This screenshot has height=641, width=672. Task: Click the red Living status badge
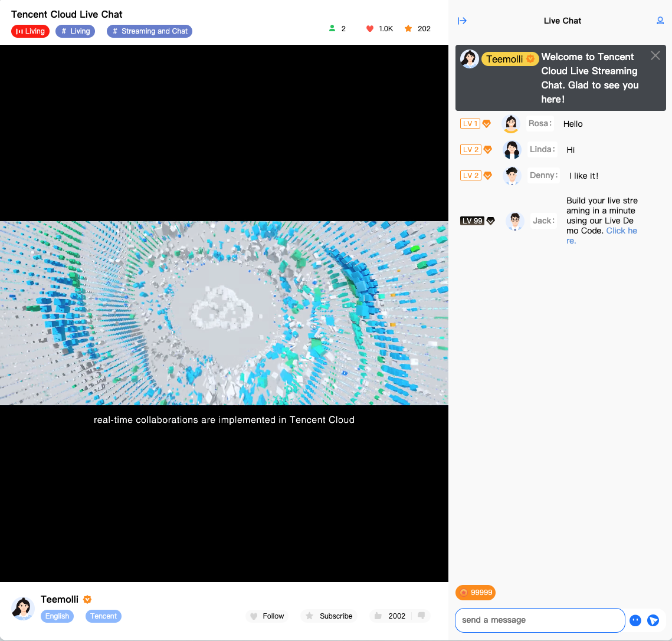(x=31, y=31)
